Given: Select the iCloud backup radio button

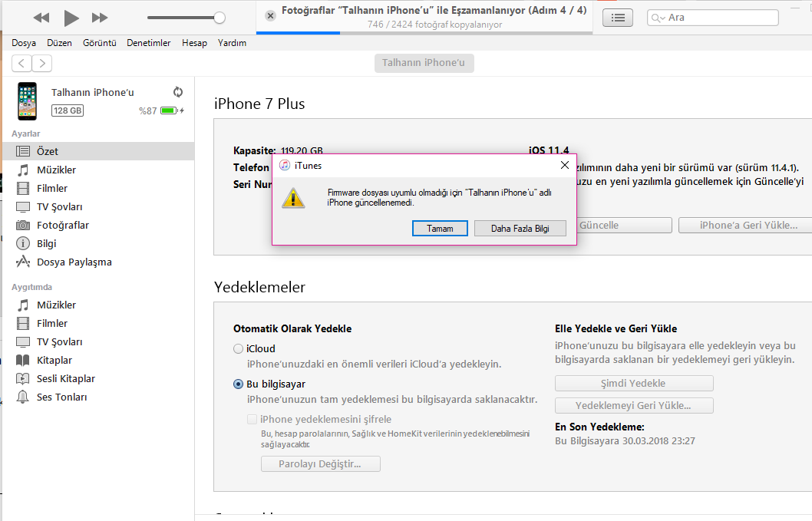Looking at the screenshot, I should pos(238,349).
